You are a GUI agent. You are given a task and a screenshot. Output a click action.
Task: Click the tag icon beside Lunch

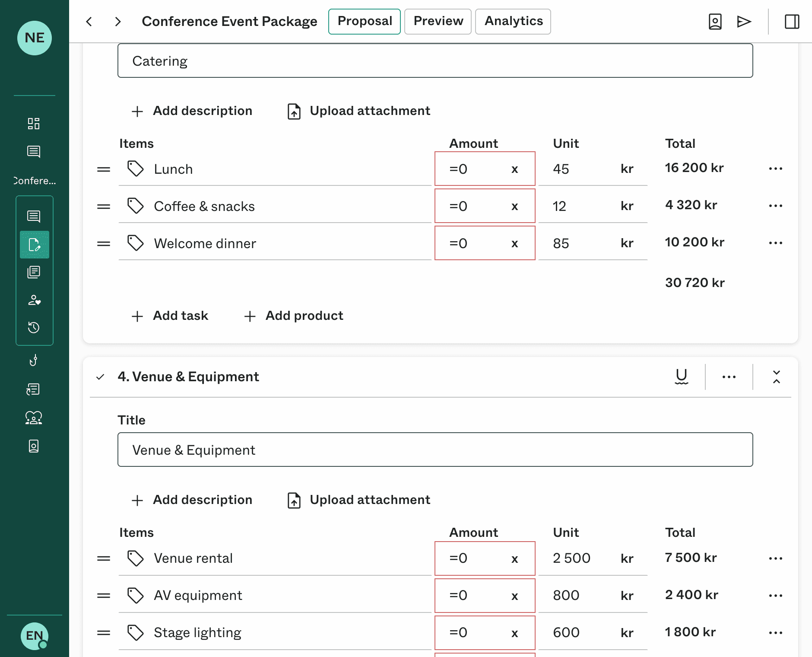click(x=135, y=169)
